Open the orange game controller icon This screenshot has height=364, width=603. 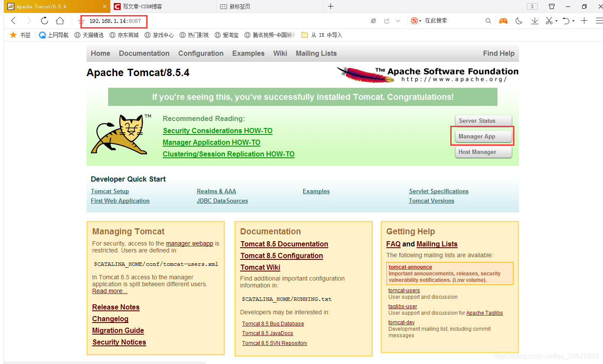(503, 21)
